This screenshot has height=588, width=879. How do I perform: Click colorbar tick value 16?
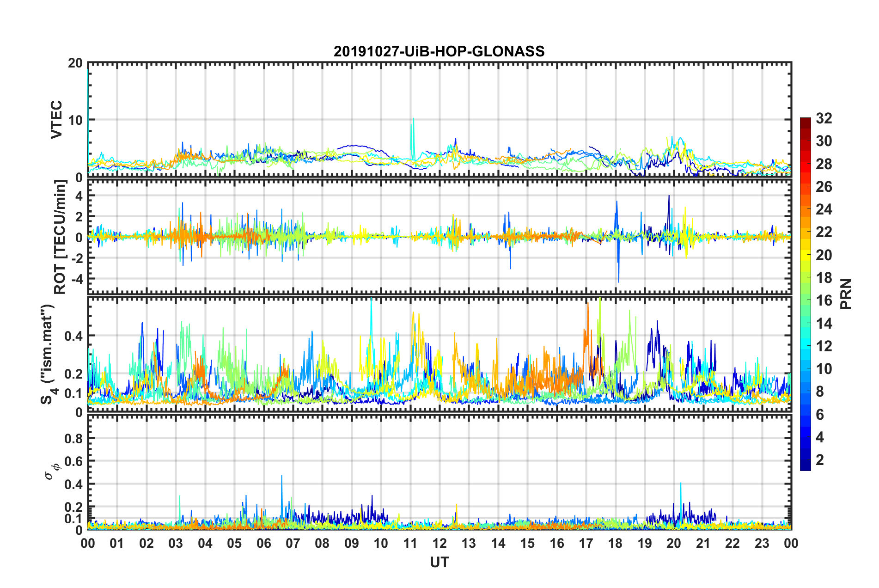click(824, 300)
